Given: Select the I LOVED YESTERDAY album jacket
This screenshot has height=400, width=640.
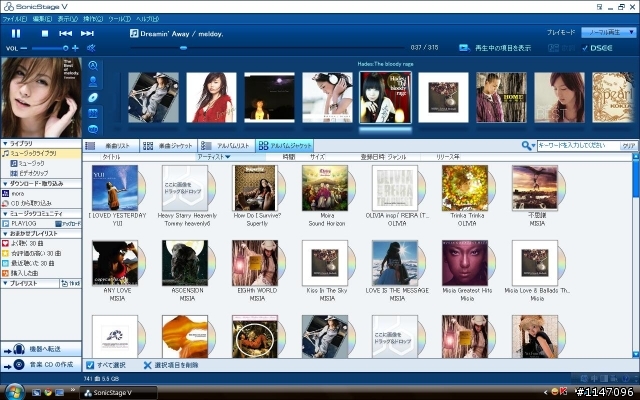Looking at the screenshot, I should [x=115, y=188].
